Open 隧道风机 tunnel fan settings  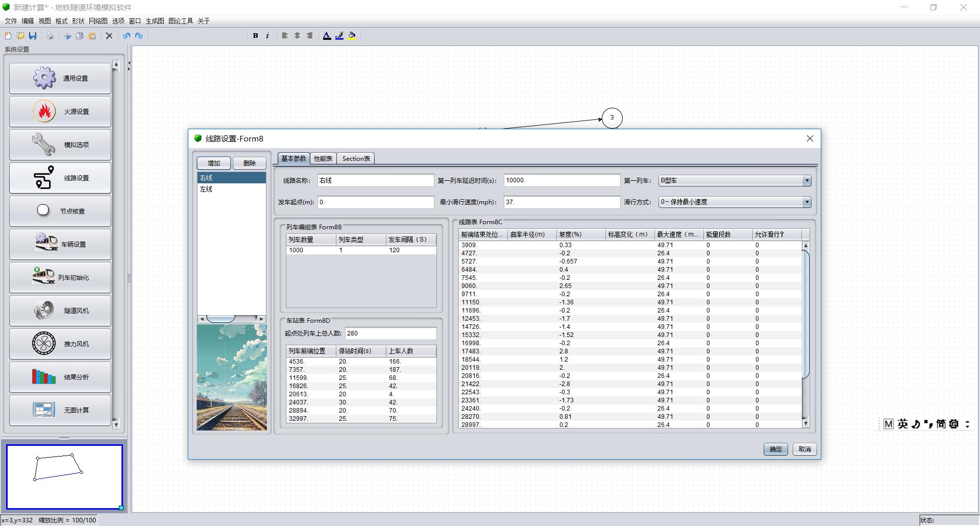pyautogui.click(x=60, y=310)
